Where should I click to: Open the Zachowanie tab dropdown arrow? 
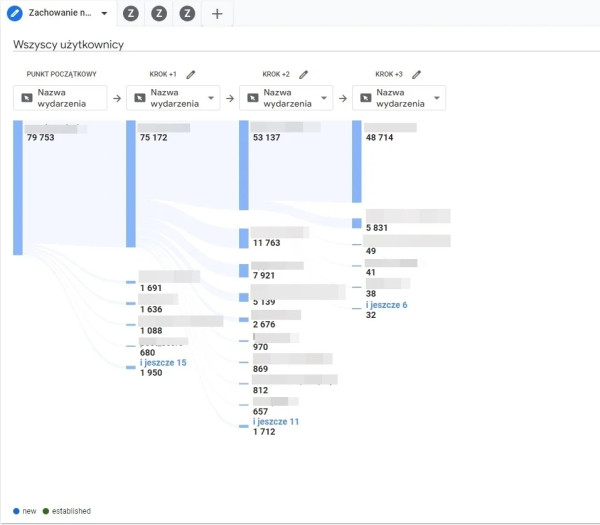coord(104,14)
